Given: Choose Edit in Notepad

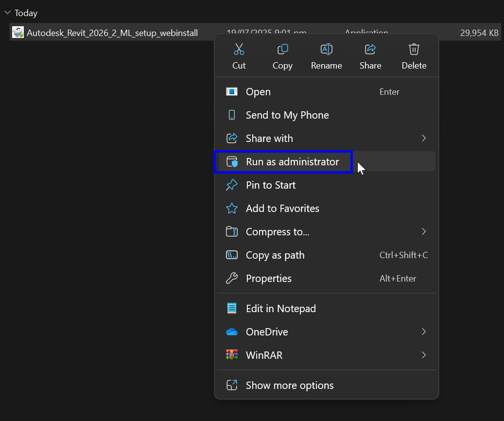Looking at the screenshot, I should pos(281,308).
